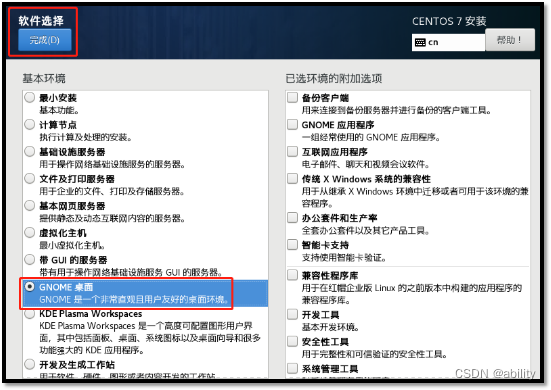The height and width of the screenshot is (390, 551).
Task: Select 基本网页服务器 radio button
Action: [30, 206]
